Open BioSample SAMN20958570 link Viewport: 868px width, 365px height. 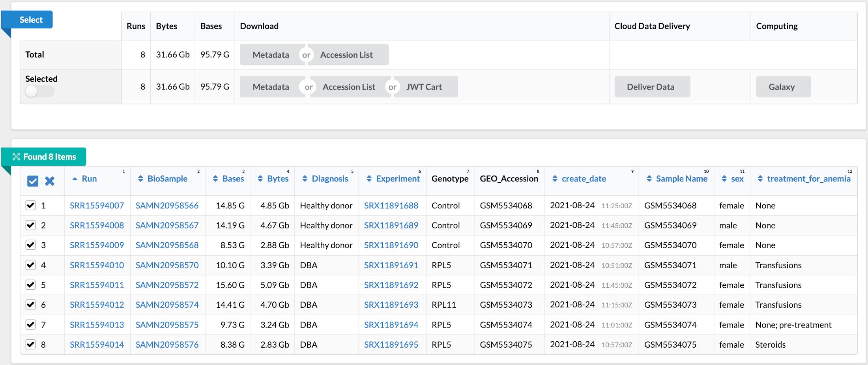167,265
